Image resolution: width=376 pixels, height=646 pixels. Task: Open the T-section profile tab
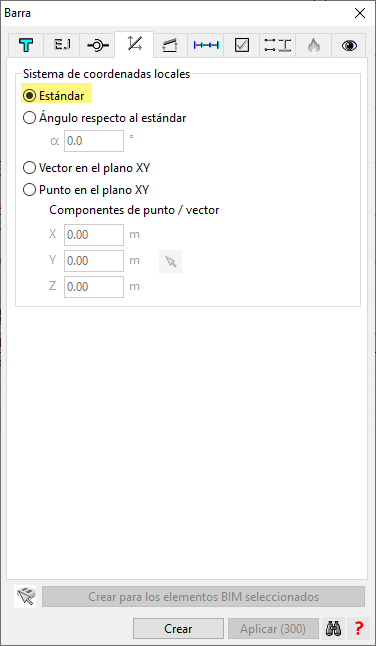click(x=26, y=45)
